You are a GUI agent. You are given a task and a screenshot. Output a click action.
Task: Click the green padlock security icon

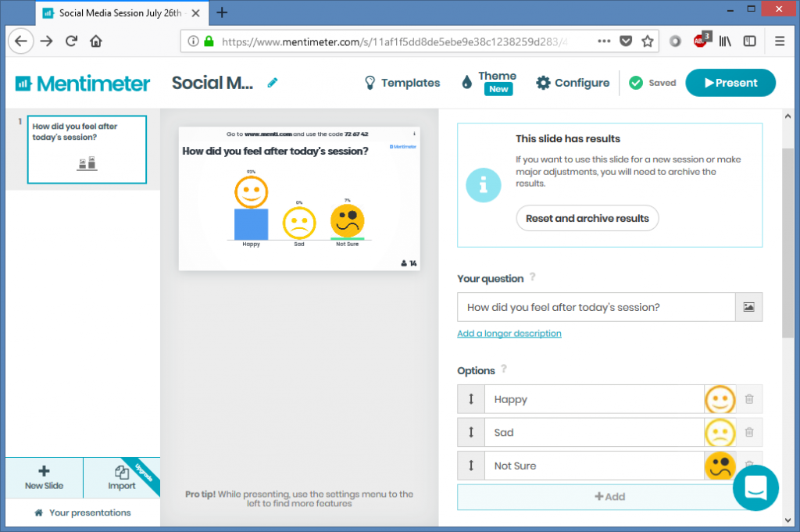click(x=209, y=41)
